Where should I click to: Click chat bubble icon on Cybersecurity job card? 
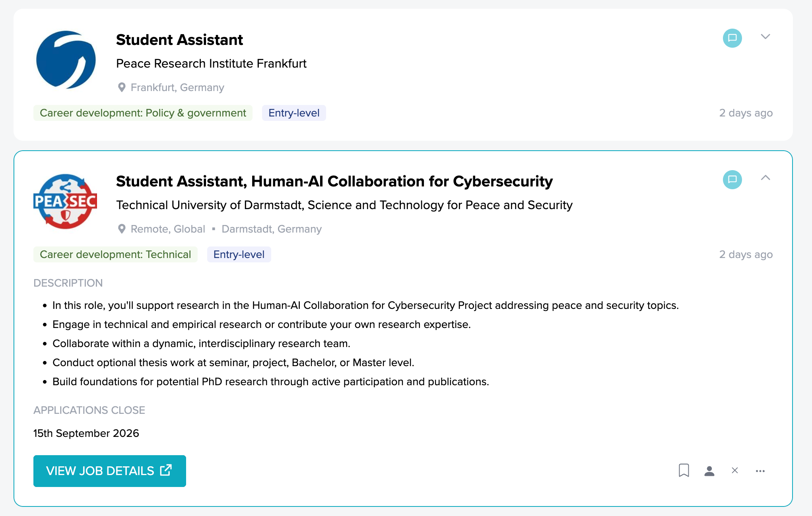pos(732,180)
